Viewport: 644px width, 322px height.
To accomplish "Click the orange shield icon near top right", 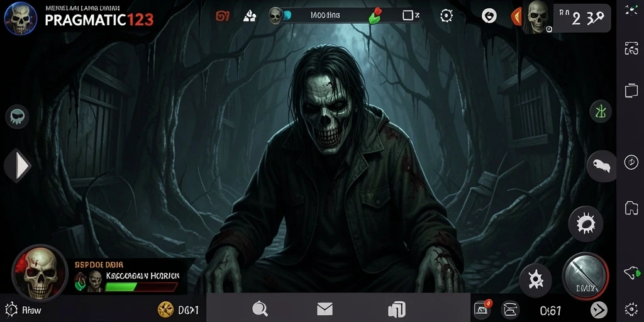I will (516, 17).
